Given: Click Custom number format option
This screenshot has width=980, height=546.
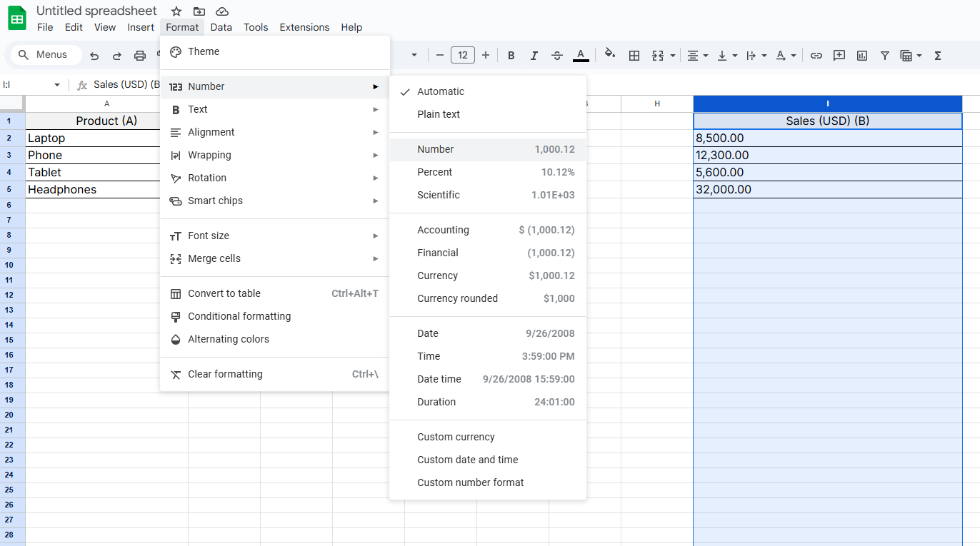Looking at the screenshot, I should [470, 482].
